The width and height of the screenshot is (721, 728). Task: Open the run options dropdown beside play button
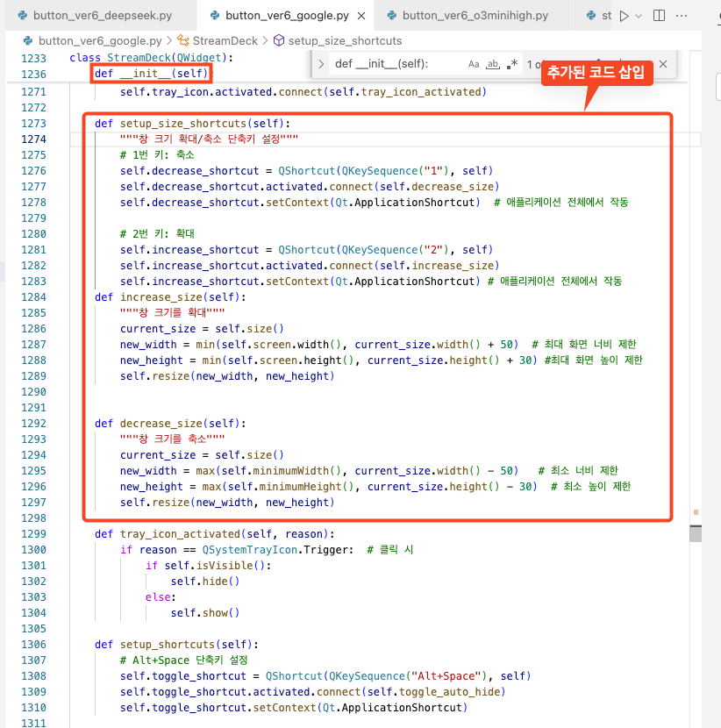pyautogui.click(x=639, y=16)
